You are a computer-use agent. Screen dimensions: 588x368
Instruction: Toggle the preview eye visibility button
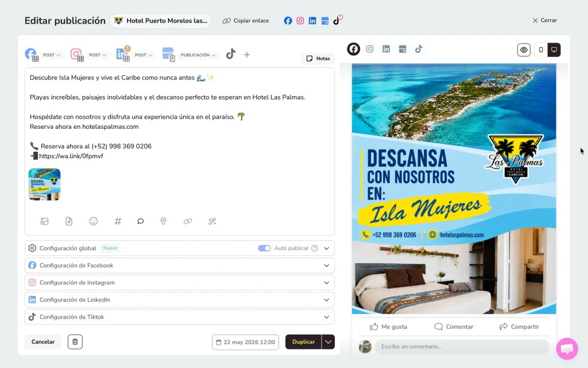coord(524,49)
